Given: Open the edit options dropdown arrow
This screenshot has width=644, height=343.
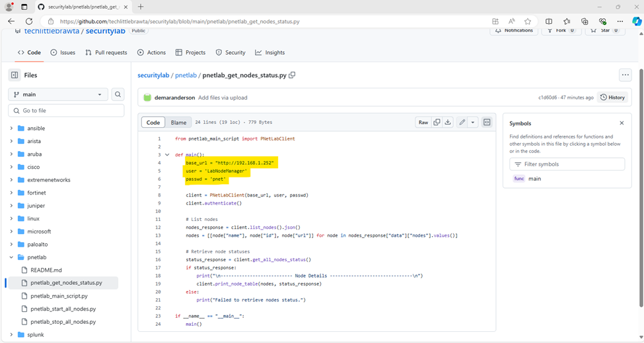Looking at the screenshot, I should tap(473, 122).
